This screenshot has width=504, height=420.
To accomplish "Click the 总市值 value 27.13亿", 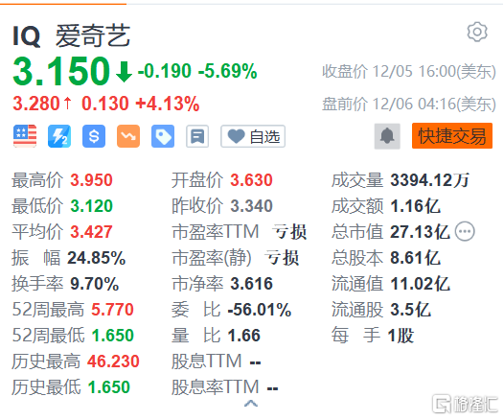I will tap(420, 232).
